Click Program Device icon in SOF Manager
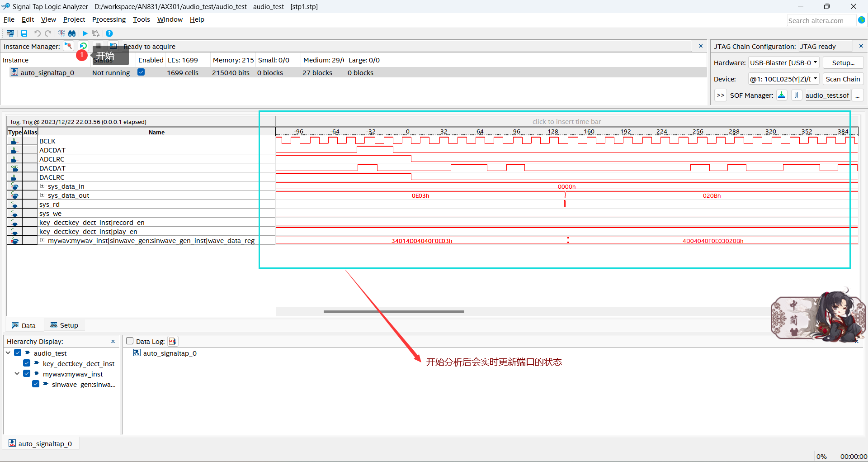868x462 pixels. click(x=782, y=95)
